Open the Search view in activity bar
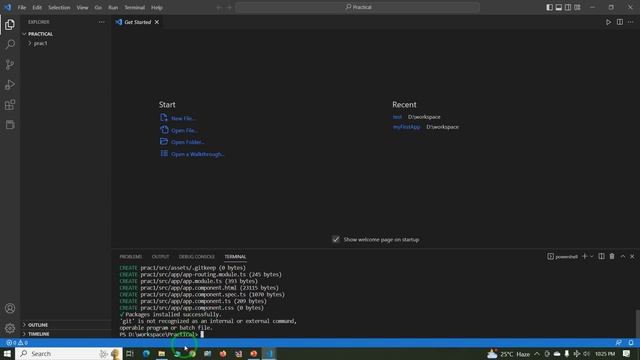The width and height of the screenshot is (640, 360). 10,44
